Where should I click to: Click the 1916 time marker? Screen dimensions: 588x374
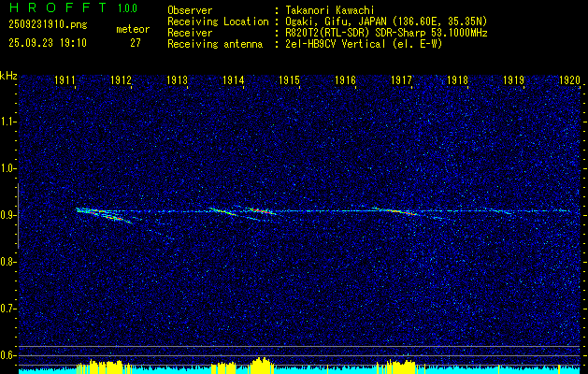345,80
